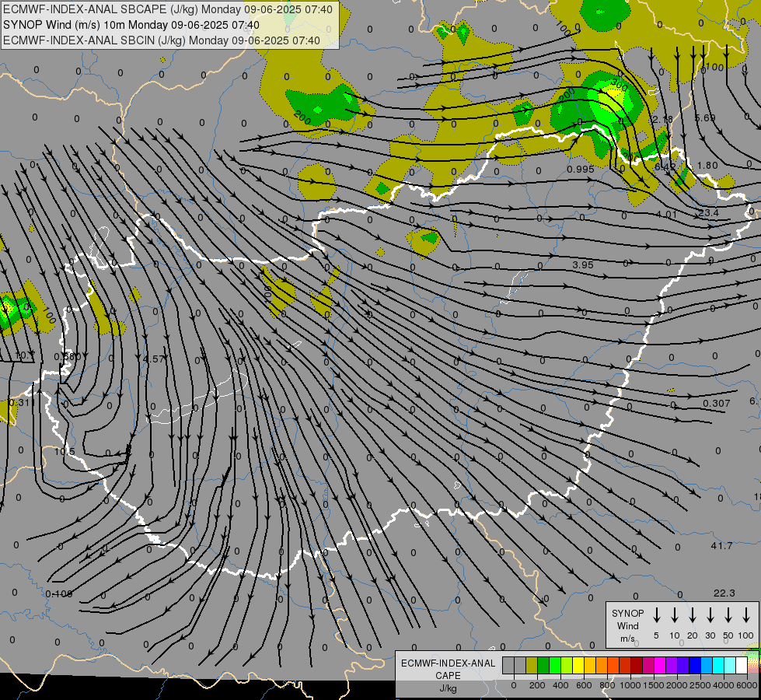
Task: Click the 4.01 value on the map
Action: [667, 214]
